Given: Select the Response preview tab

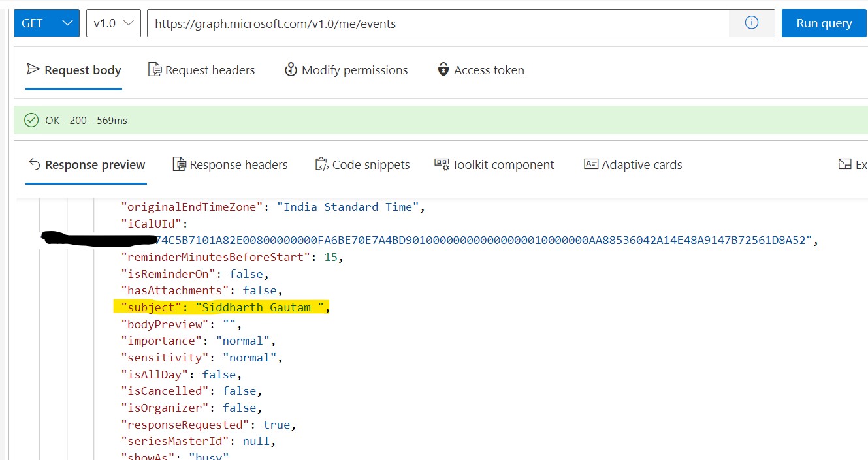Looking at the screenshot, I should [86, 164].
